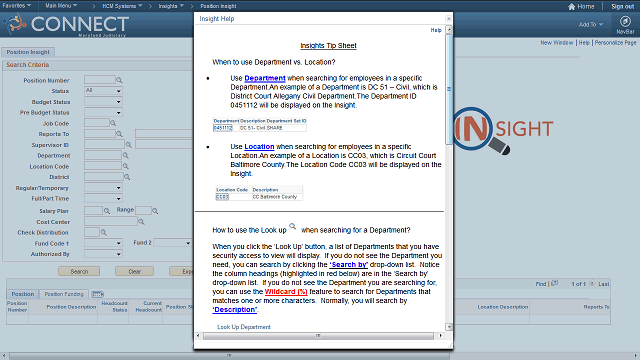This screenshot has width=640, height=360.
Task: Open the Authorized By dropdown
Action: (103, 254)
